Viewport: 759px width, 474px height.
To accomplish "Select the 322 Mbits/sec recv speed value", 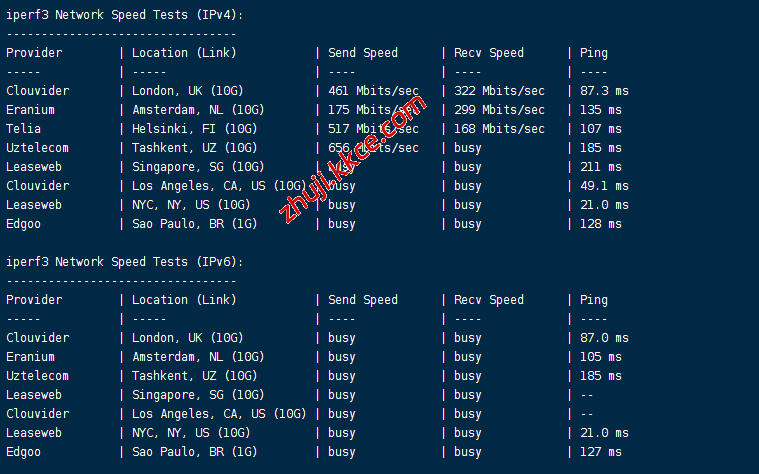I will click(x=499, y=91).
